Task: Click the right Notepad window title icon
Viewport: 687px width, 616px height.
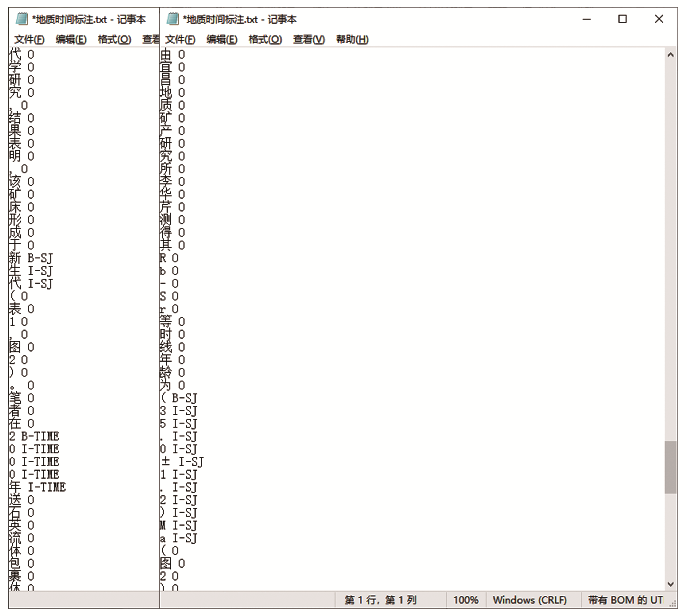Action: coord(173,19)
